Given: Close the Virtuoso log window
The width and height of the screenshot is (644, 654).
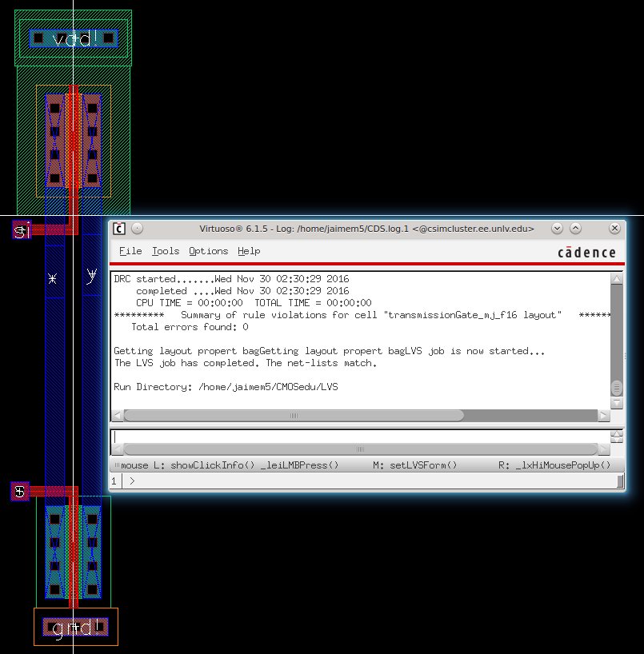Looking at the screenshot, I should pos(614,229).
